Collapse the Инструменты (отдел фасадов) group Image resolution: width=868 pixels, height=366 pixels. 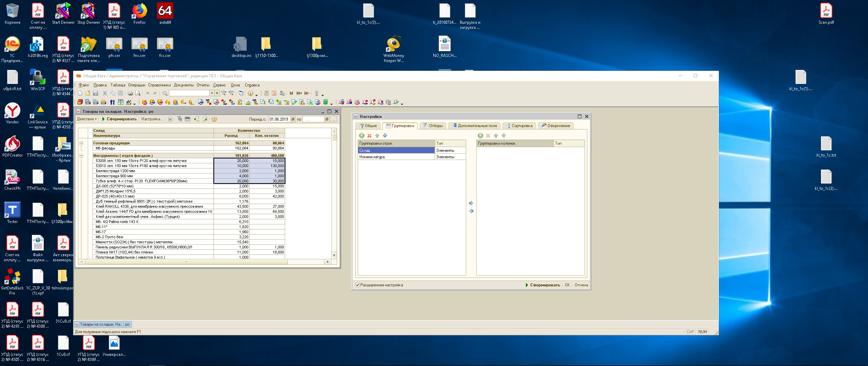point(81,156)
